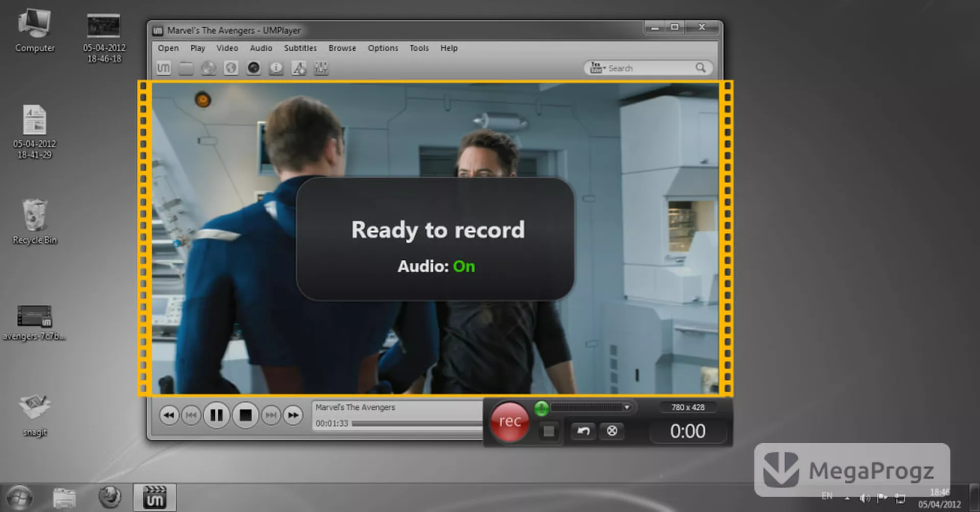980x512 pixels.
Task: Click the 780 x 428 dimensions readout
Action: (688, 407)
